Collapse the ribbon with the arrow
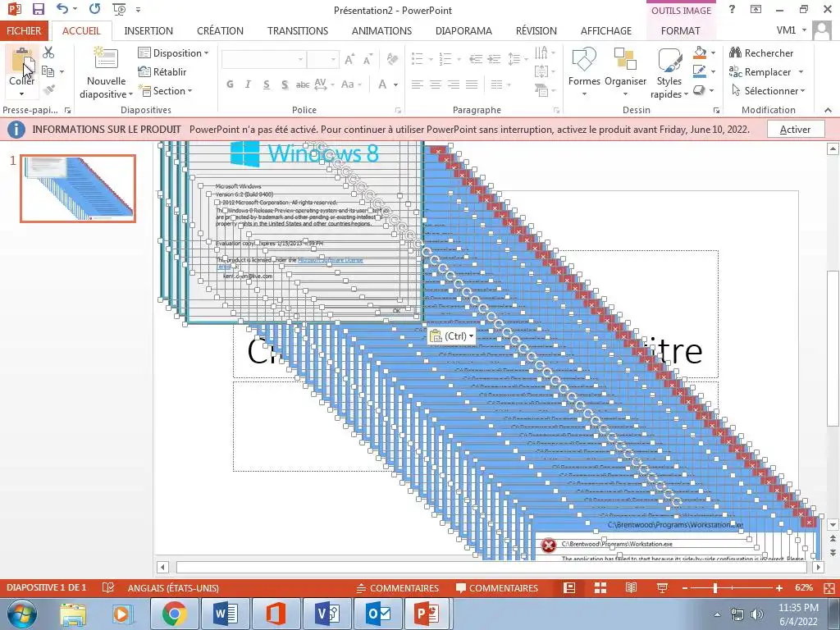 tap(829, 110)
